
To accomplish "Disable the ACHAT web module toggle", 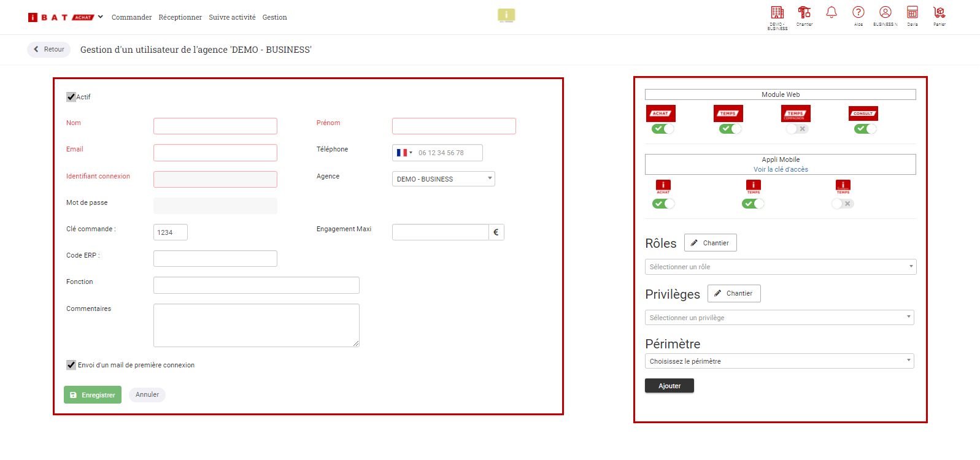I will coord(663,129).
